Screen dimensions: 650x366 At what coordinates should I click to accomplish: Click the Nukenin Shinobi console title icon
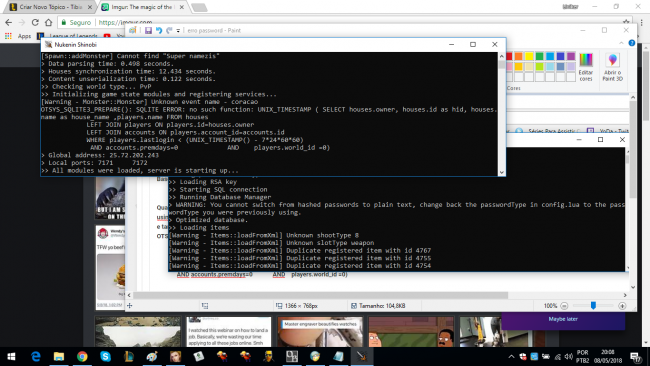click(x=48, y=44)
